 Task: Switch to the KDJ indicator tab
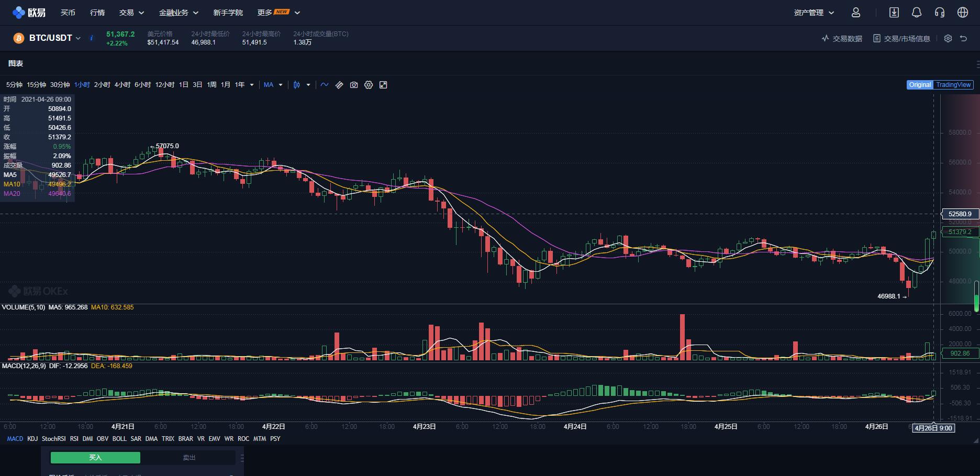32,439
